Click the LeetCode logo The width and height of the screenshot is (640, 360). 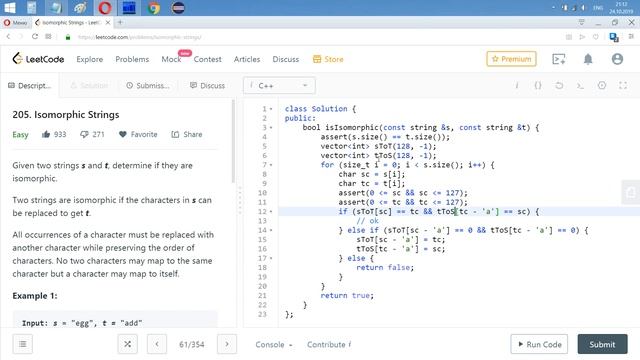(38, 59)
